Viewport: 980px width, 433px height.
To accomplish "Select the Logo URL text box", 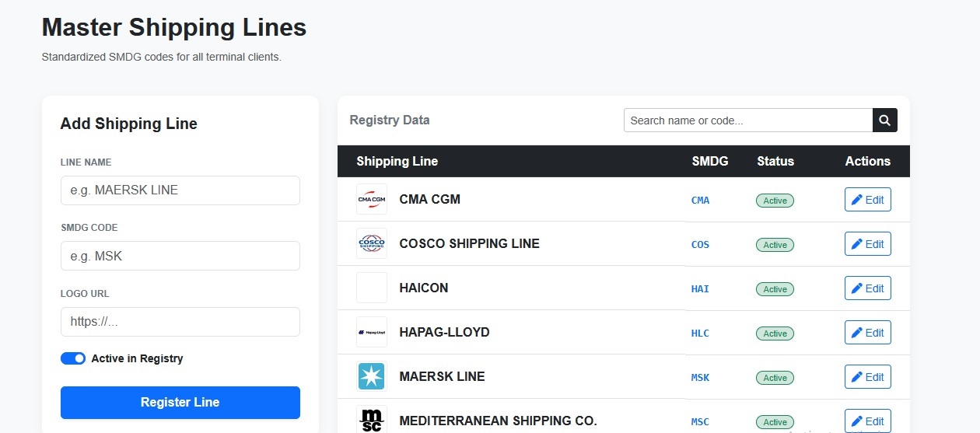I will click(180, 322).
